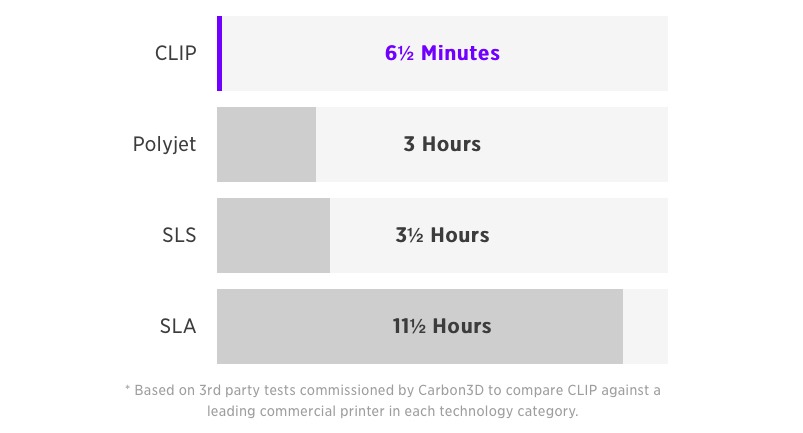
Task: Click the SLS row label
Action: [177, 236]
